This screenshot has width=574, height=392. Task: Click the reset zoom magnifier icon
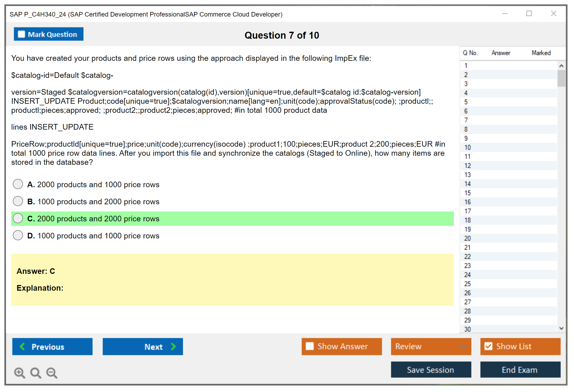36,373
